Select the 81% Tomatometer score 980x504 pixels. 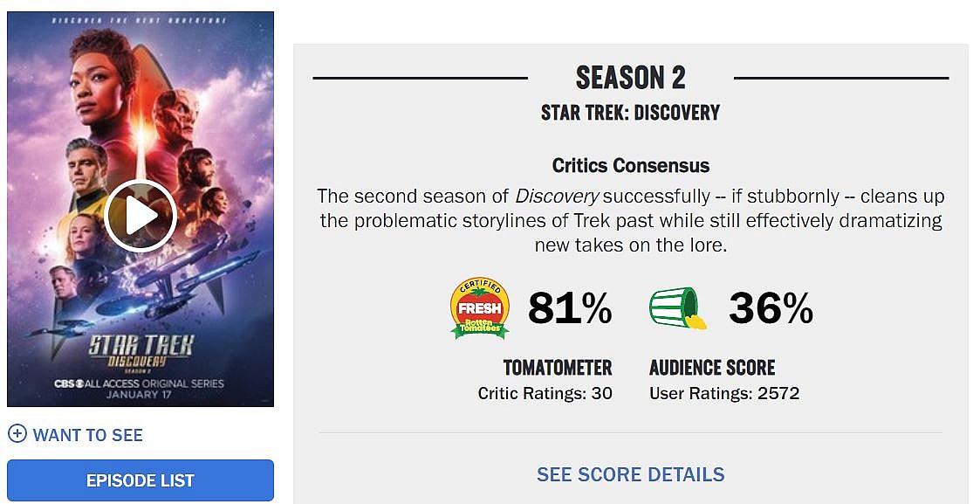(x=570, y=308)
